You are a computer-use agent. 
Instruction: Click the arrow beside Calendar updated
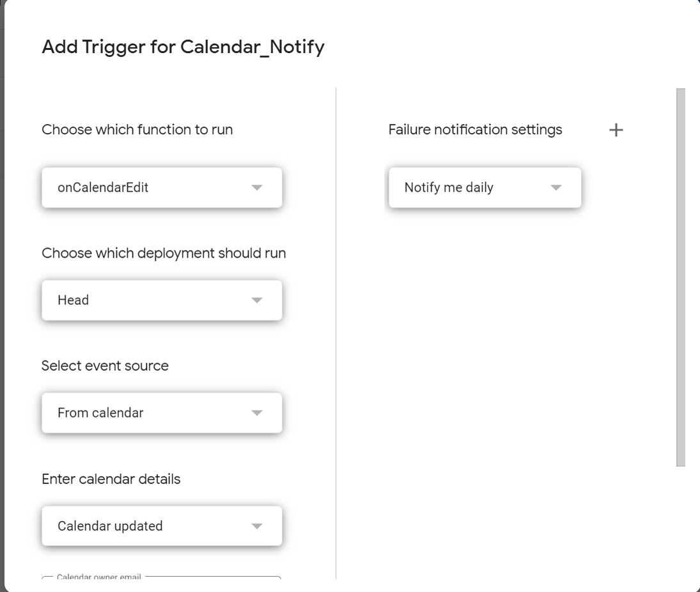click(257, 526)
